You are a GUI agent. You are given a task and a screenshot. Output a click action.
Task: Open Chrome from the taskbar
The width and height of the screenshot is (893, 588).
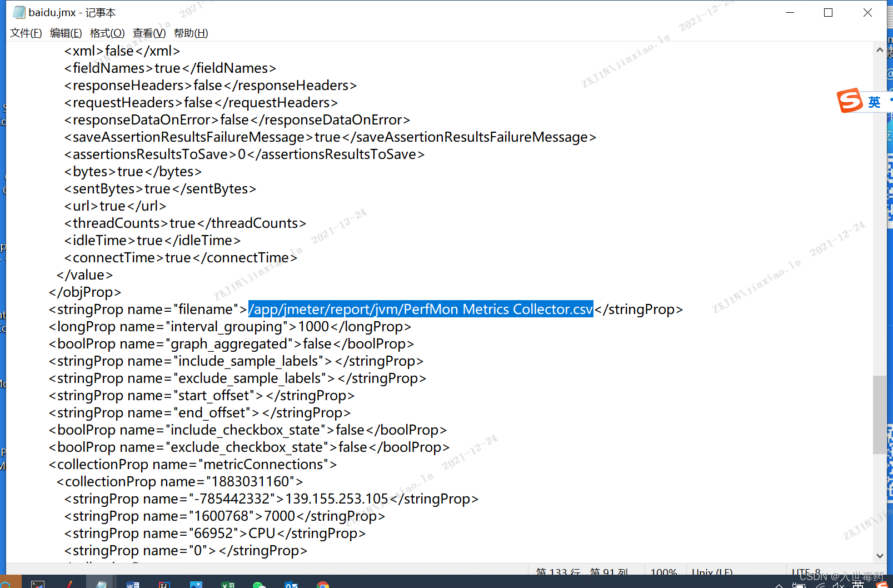coord(323,584)
